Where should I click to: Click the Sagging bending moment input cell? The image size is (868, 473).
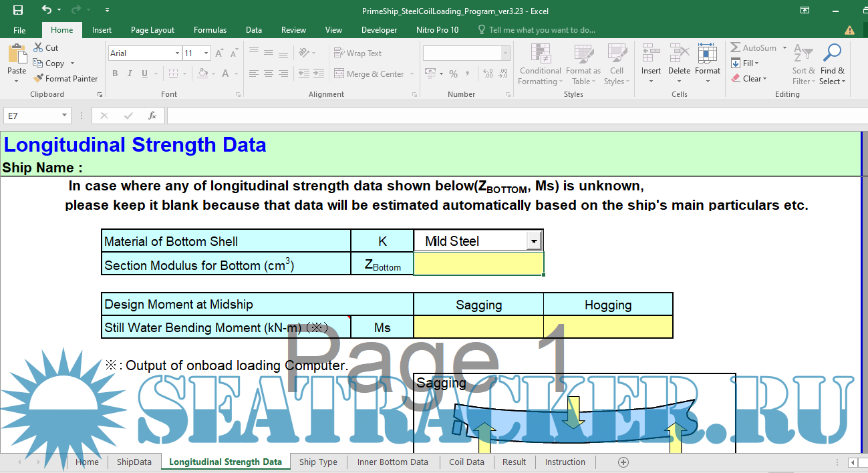point(478,327)
